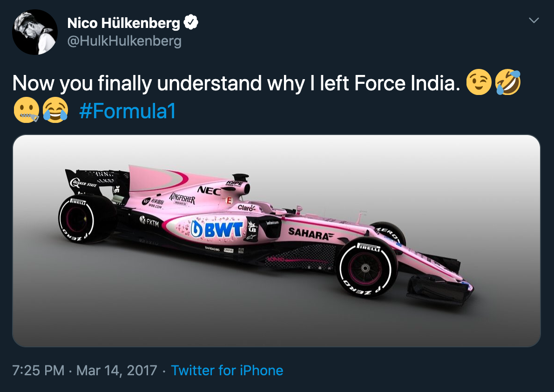Click the zipper-mouth face emoji
Viewport: 554px width, 392px height.
click(x=26, y=112)
